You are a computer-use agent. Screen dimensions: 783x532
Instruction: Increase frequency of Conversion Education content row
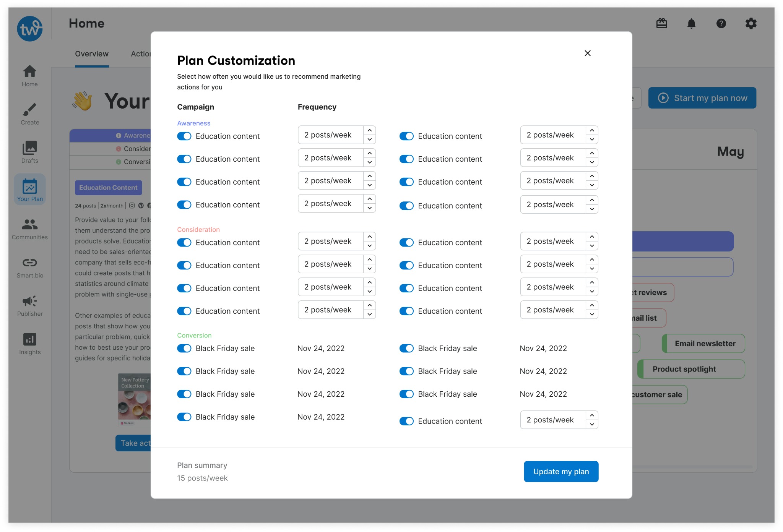[x=592, y=415]
